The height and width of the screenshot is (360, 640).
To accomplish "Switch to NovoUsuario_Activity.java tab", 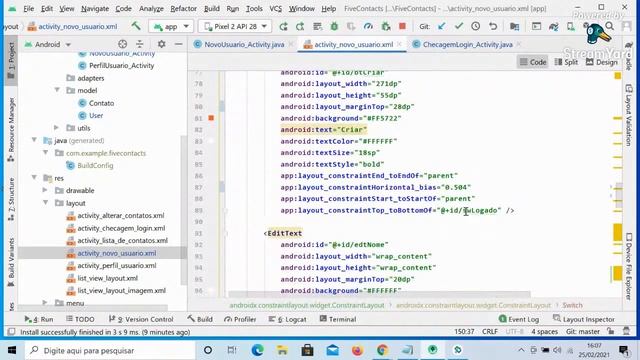I will point(244,44).
